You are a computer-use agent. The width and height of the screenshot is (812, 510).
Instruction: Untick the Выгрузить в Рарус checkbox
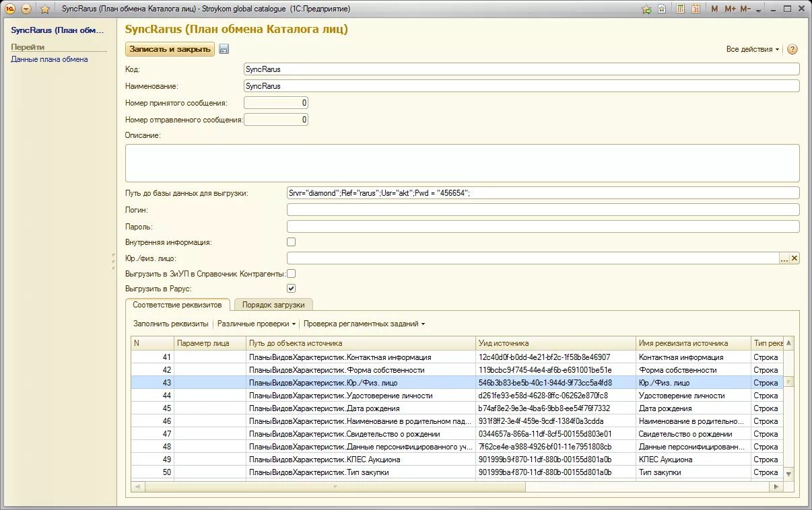(x=292, y=289)
